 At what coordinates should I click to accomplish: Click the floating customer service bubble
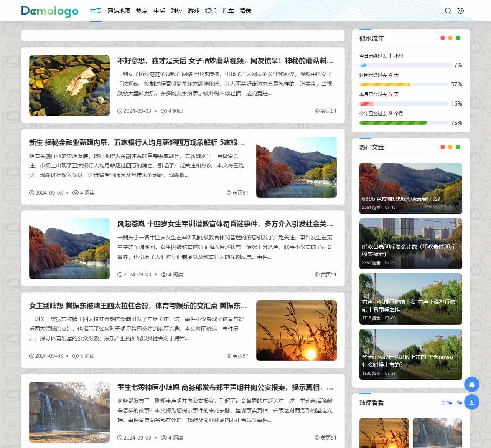pos(472,384)
